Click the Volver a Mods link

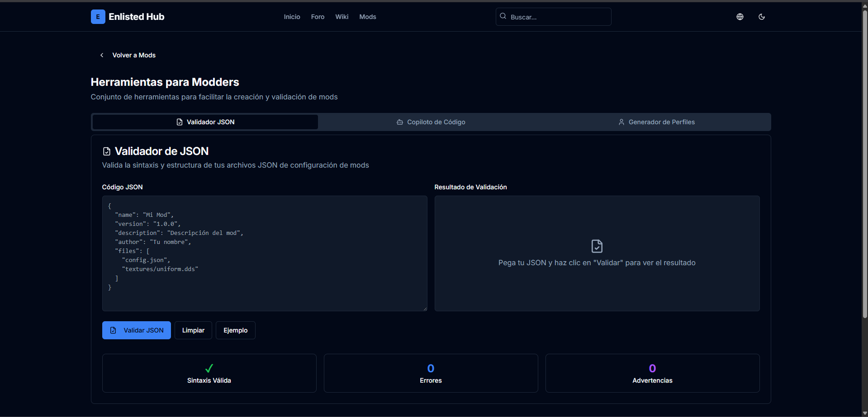tap(133, 55)
